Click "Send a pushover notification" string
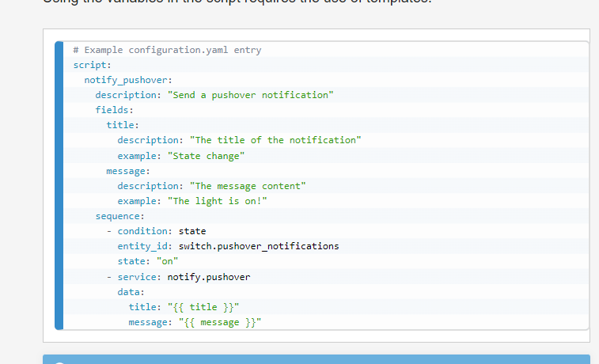The height and width of the screenshot is (364, 599). point(250,95)
